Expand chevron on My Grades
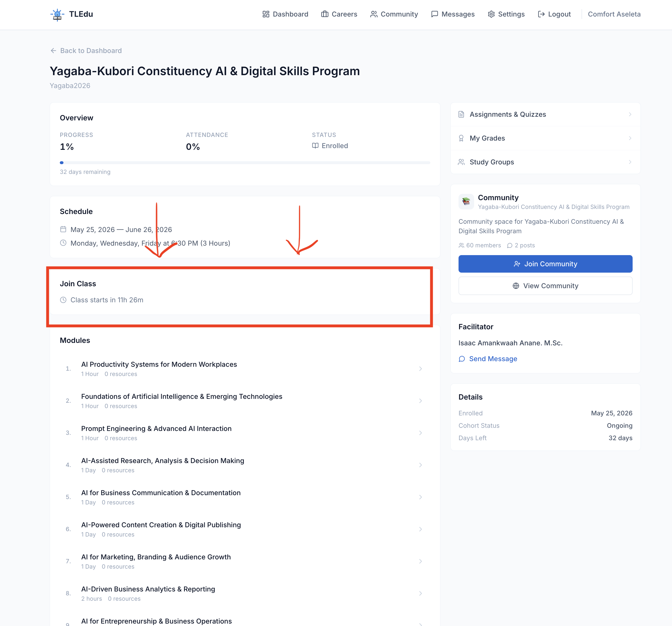The height and width of the screenshot is (626, 672). tap(630, 138)
